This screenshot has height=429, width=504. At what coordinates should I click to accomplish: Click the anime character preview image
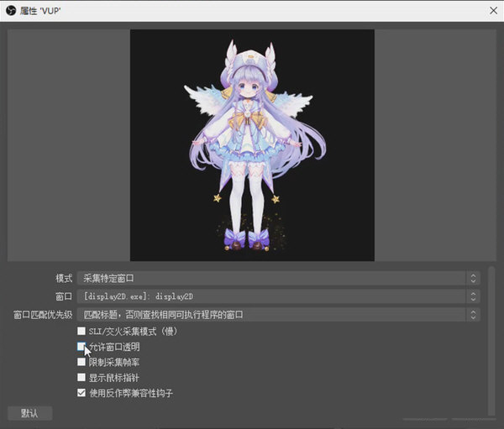(252, 145)
